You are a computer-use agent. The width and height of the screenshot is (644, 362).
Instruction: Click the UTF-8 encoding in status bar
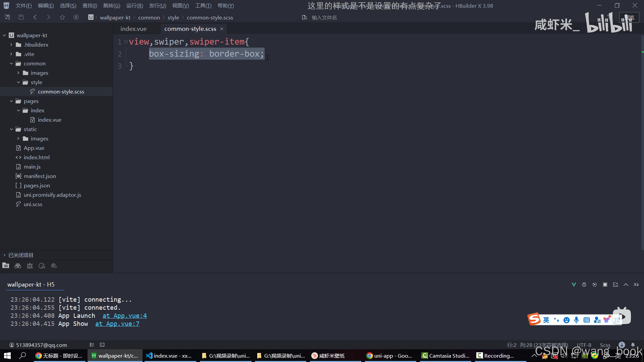click(584, 345)
